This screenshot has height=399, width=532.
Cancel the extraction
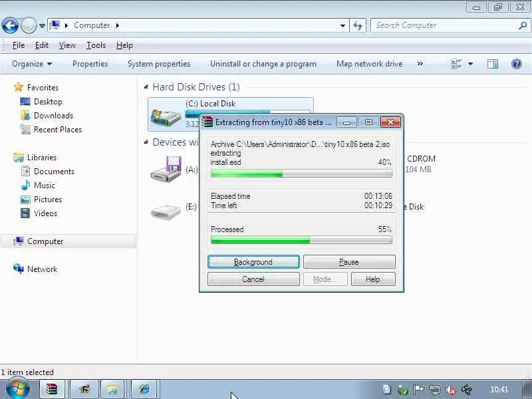click(x=253, y=279)
